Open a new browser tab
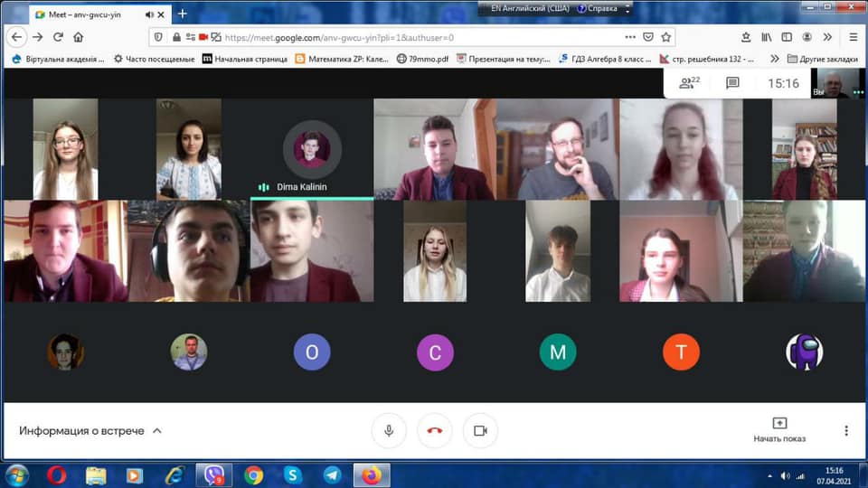This screenshot has width=868, height=488. point(182,14)
